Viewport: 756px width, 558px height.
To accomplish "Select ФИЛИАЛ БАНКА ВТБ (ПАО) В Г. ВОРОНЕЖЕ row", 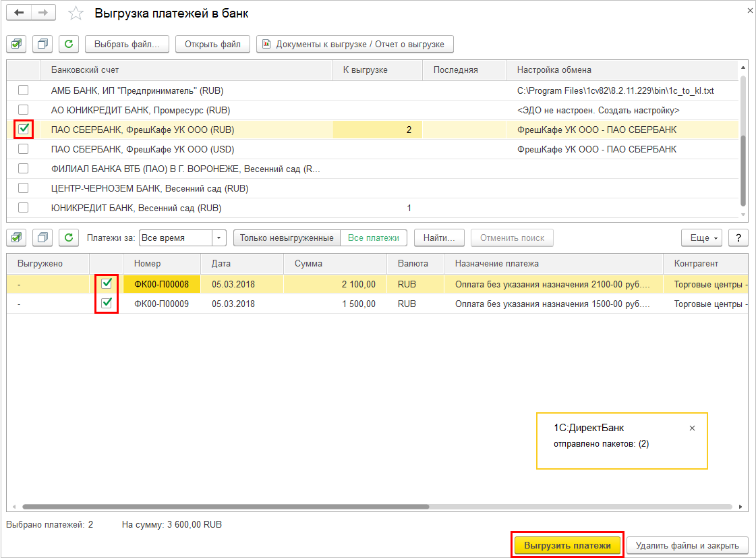I will click(x=372, y=169).
